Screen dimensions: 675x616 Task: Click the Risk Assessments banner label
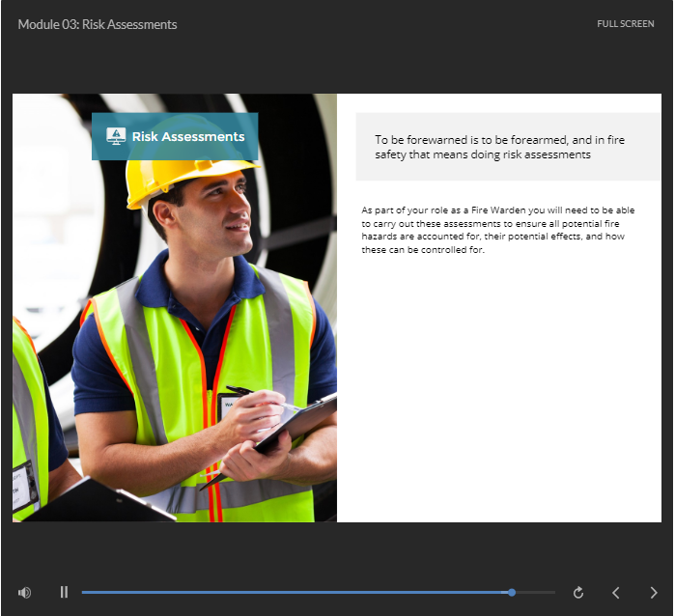187,137
